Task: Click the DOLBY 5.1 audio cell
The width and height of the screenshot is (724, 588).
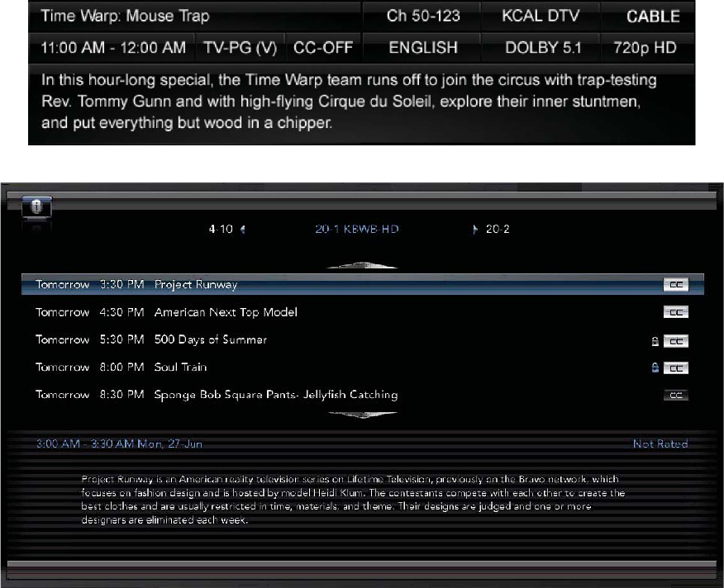Action: click(x=542, y=48)
